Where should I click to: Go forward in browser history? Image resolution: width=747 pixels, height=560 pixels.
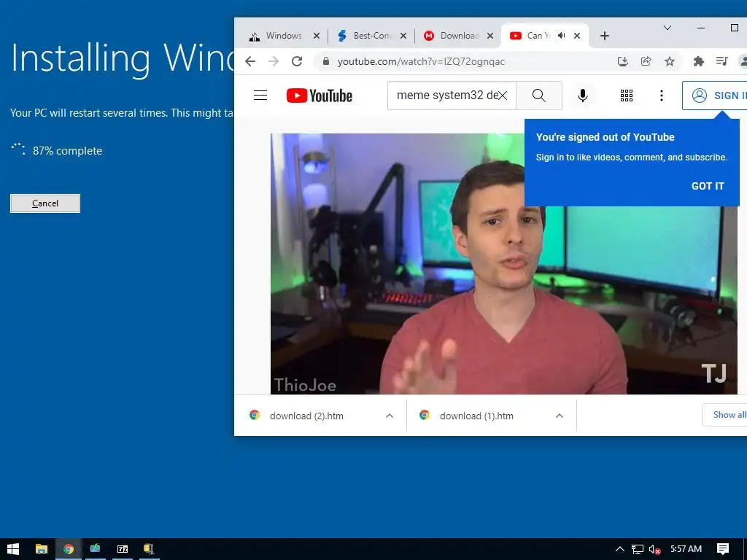tap(274, 61)
